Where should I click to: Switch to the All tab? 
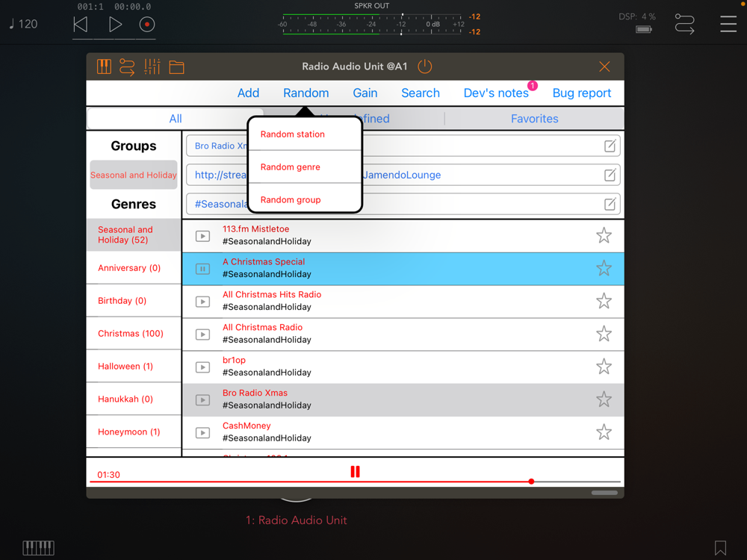176,119
